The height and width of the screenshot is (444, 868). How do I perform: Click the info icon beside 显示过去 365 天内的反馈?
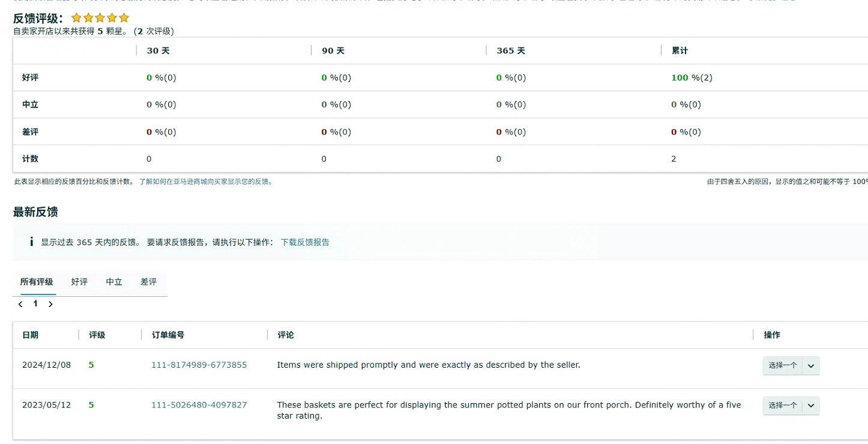tap(31, 242)
